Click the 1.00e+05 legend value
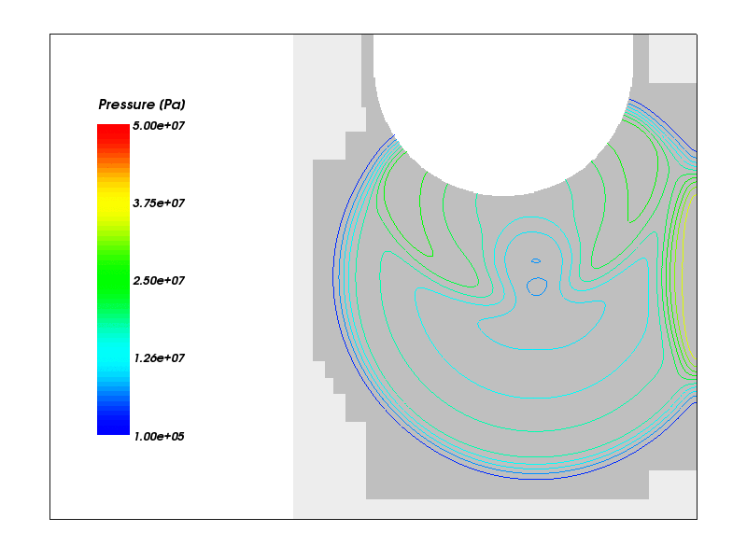Image resolution: width=747 pixels, height=560 pixels. click(158, 436)
